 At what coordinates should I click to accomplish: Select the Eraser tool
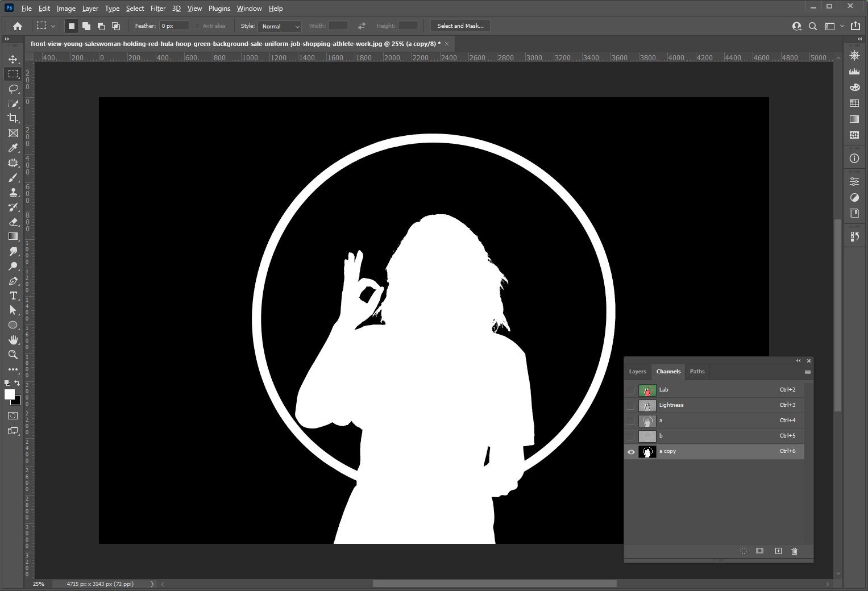point(13,222)
